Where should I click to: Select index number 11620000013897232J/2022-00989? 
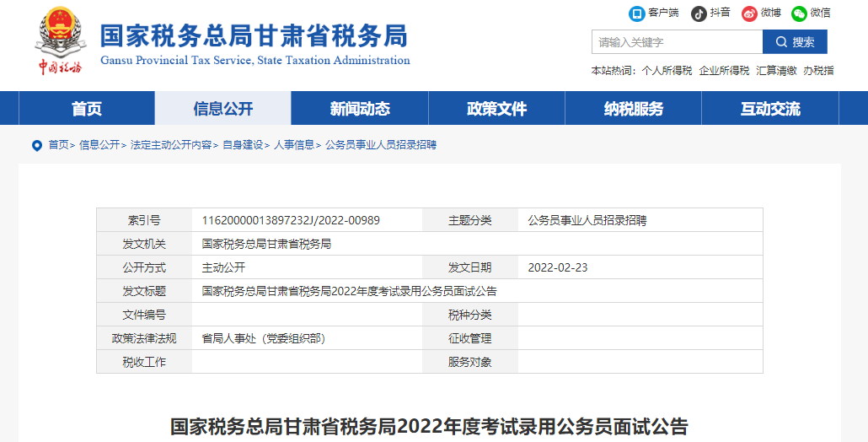(x=291, y=220)
